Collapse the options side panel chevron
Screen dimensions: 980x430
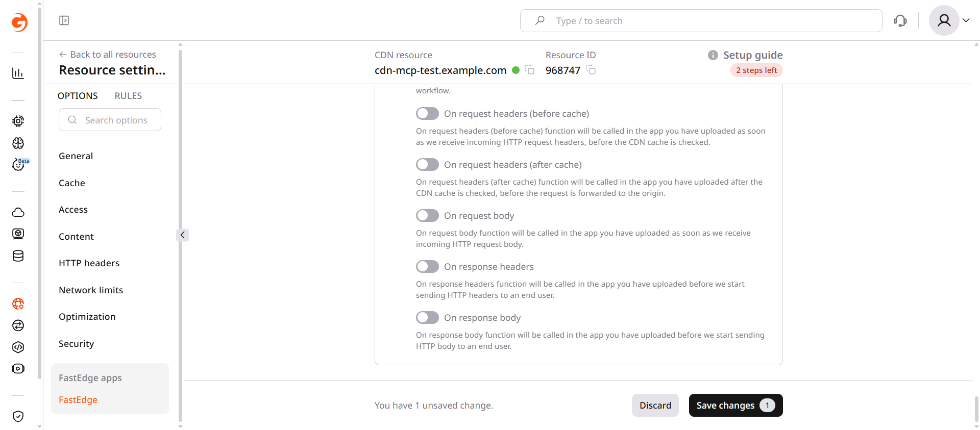point(182,235)
